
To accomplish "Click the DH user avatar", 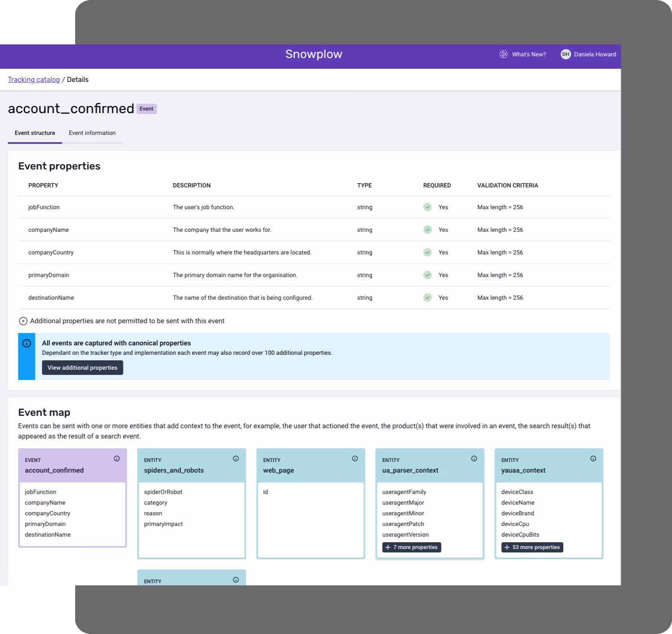I will click(x=566, y=54).
